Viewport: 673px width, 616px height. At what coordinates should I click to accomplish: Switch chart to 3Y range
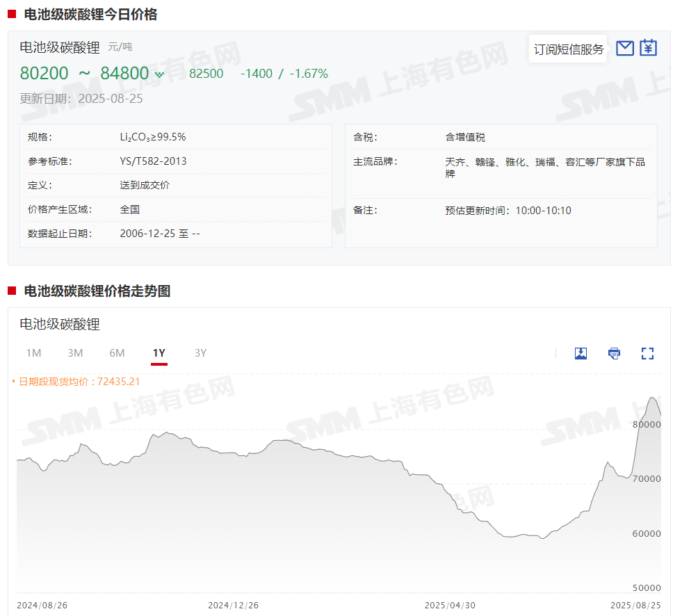[200, 353]
